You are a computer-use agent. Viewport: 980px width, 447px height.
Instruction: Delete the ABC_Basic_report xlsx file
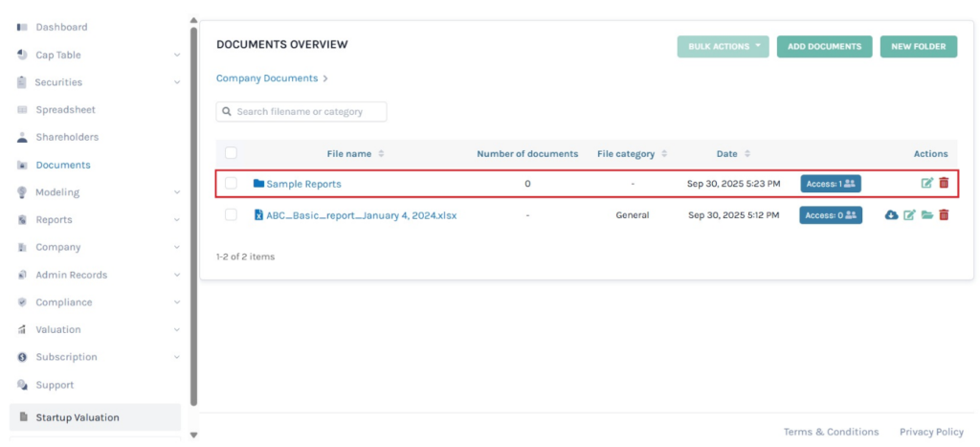click(x=944, y=215)
